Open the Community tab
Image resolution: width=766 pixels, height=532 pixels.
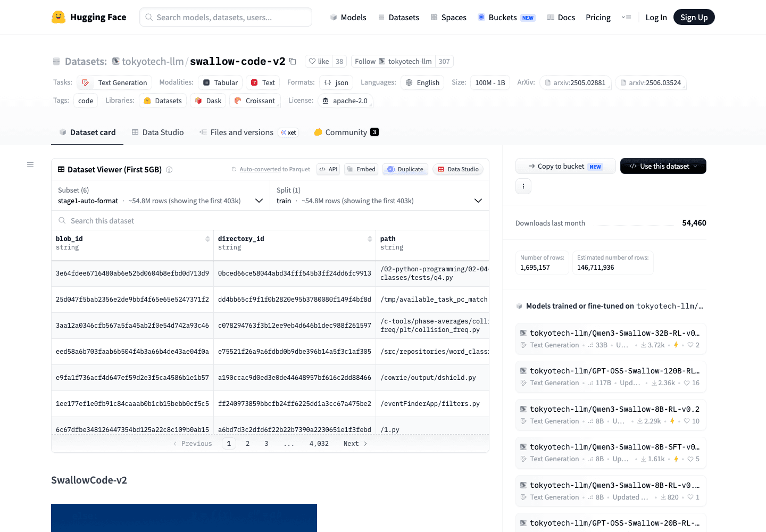coord(346,132)
